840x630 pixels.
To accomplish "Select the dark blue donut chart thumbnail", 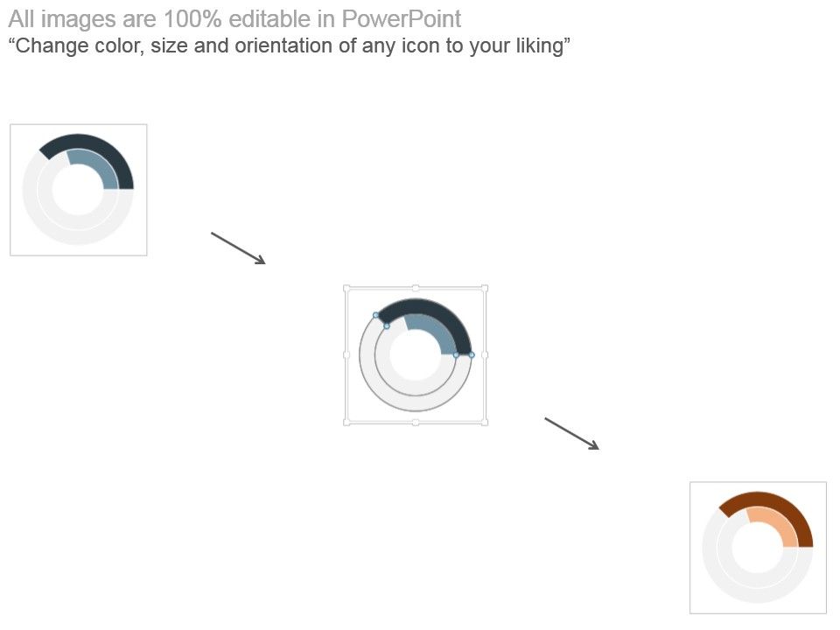I will click(x=78, y=190).
